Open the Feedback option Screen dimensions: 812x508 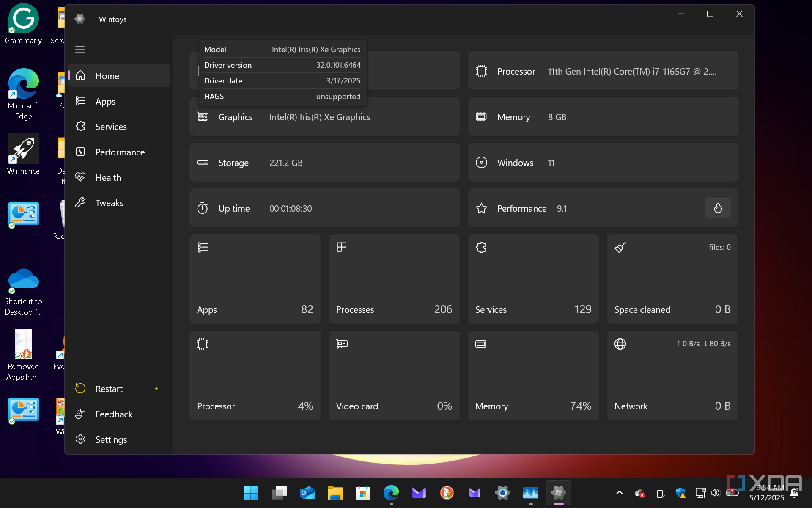pyautogui.click(x=118, y=414)
